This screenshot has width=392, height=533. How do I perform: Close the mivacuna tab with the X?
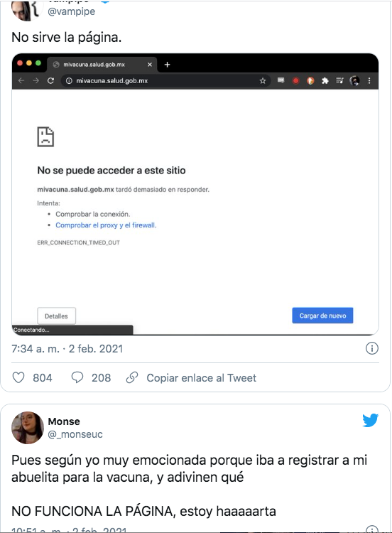(150, 65)
